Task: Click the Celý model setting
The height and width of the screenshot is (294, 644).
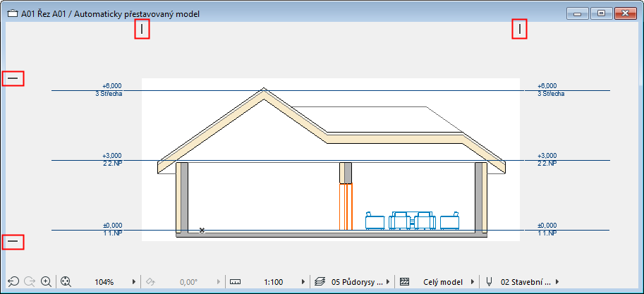Action: [443, 282]
